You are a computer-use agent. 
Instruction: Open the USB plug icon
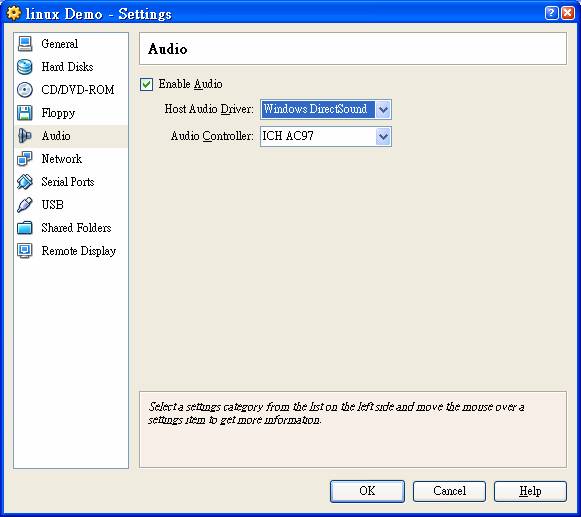point(25,205)
